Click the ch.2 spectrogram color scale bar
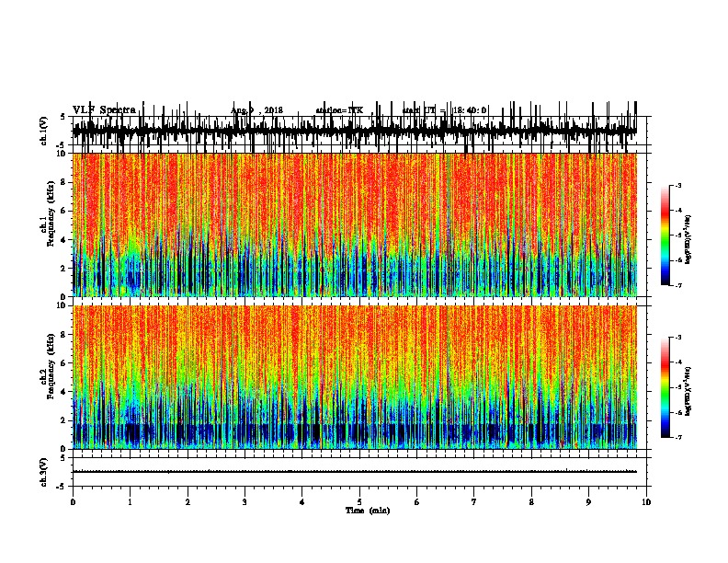 665,387
